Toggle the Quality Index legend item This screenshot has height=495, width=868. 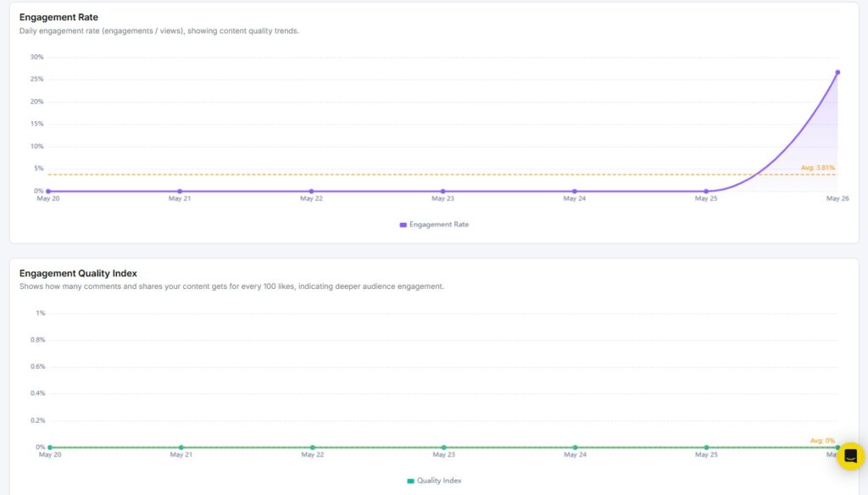(x=434, y=481)
